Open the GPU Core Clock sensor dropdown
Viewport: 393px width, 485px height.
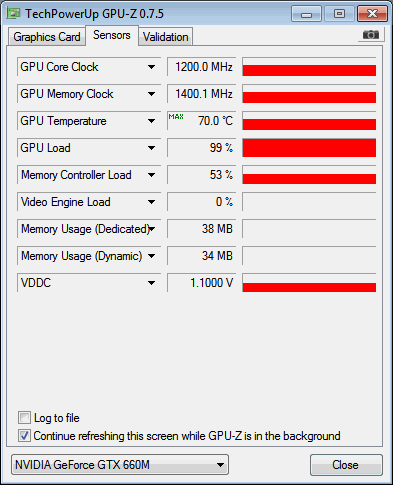coord(151,67)
